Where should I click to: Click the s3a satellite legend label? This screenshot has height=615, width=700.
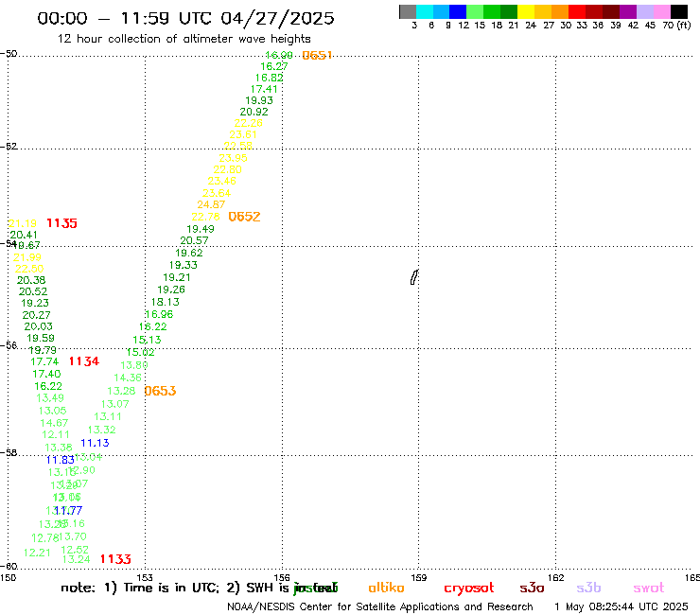(532, 588)
